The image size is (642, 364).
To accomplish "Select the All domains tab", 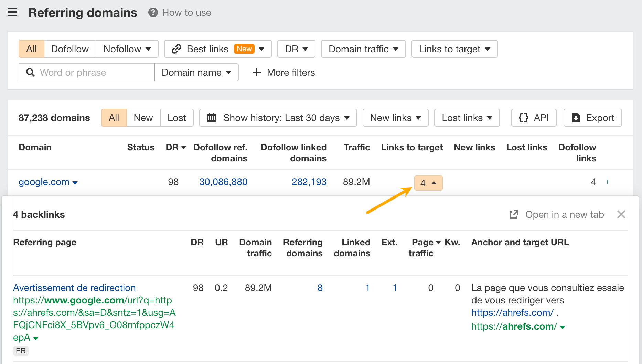I will click(114, 118).
